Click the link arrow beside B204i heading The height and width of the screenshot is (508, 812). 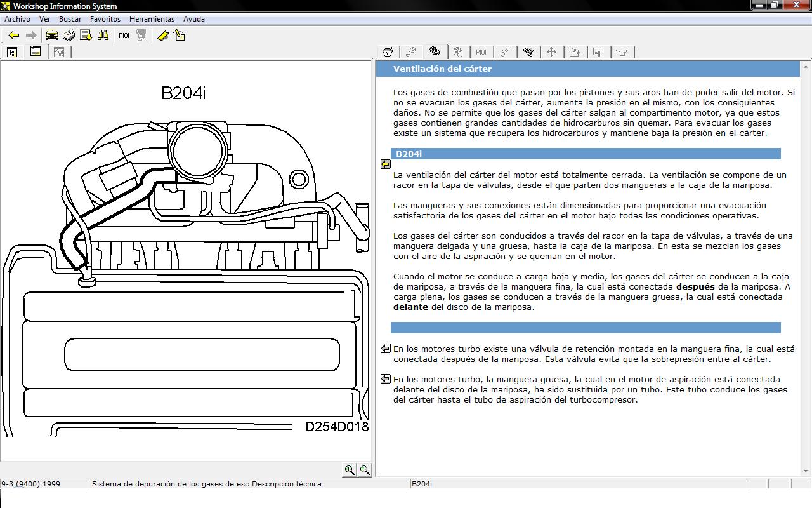pyautogui.click(x=385, y=164)
